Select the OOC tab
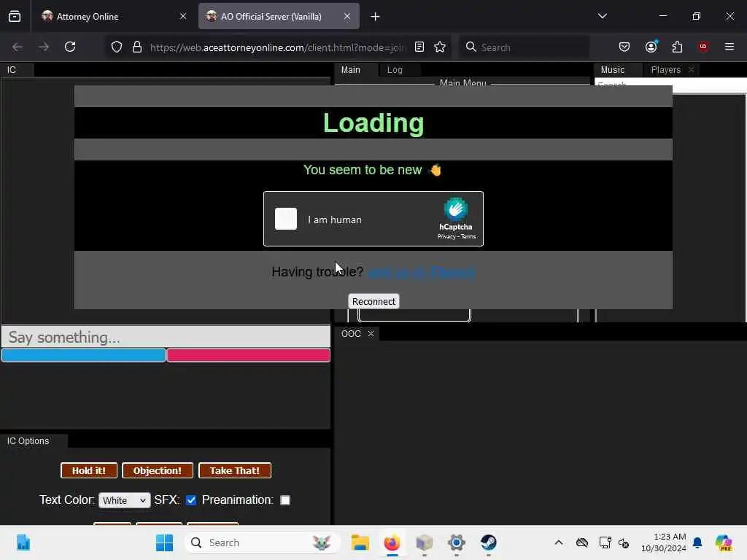This screenshot has height=560, width=747. click(x=351, y=334)
